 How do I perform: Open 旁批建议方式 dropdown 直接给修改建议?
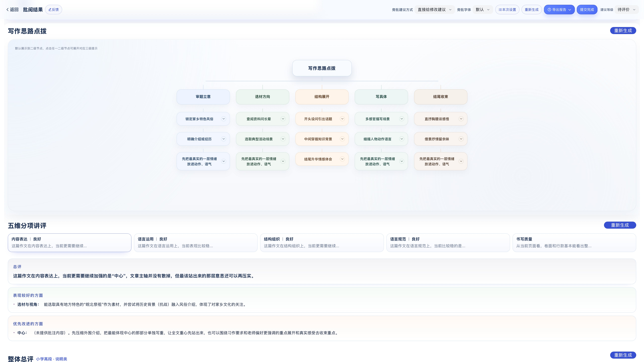(x=434, y=10)
